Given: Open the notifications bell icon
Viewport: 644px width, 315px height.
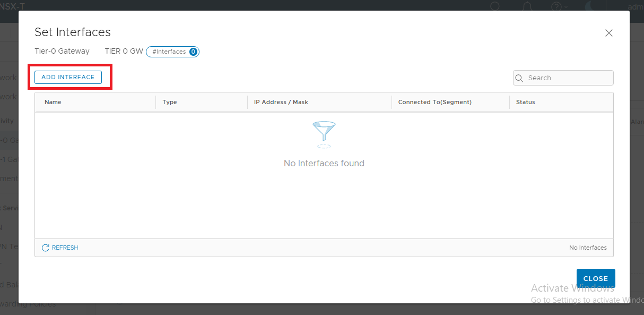Looking at the screenshot, I should [x=526, y=6].
